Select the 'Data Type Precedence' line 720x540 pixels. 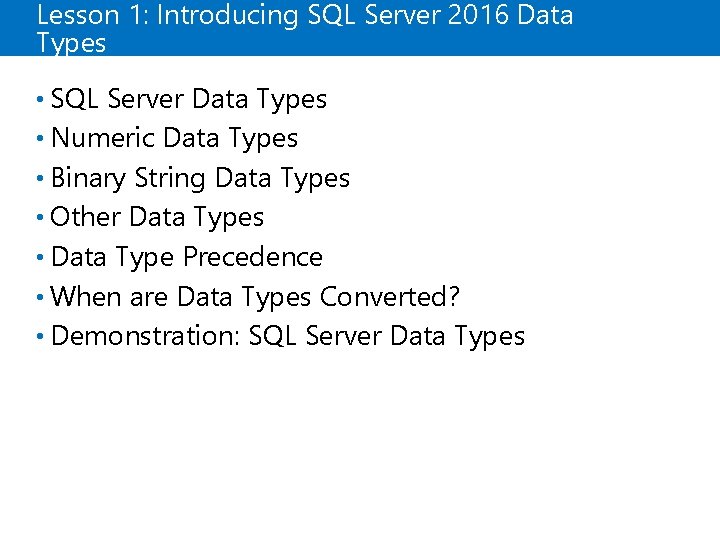pos(186,257)
